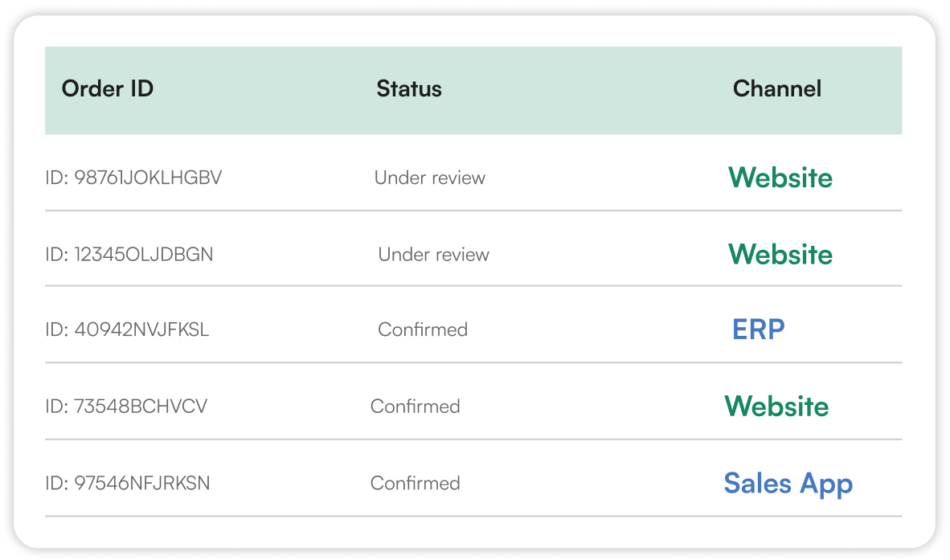
Task: Click the Order ID column header
Action: point(107,88)
